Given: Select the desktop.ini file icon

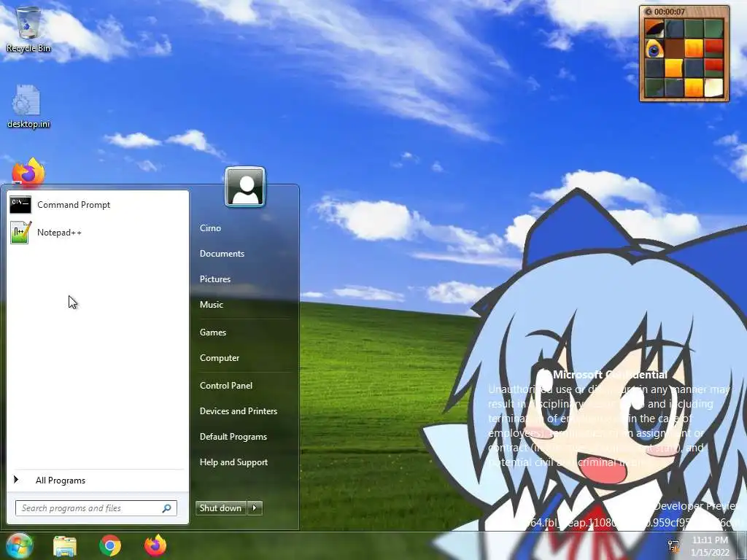Looking at the screenshot, I should coord(28,106).
